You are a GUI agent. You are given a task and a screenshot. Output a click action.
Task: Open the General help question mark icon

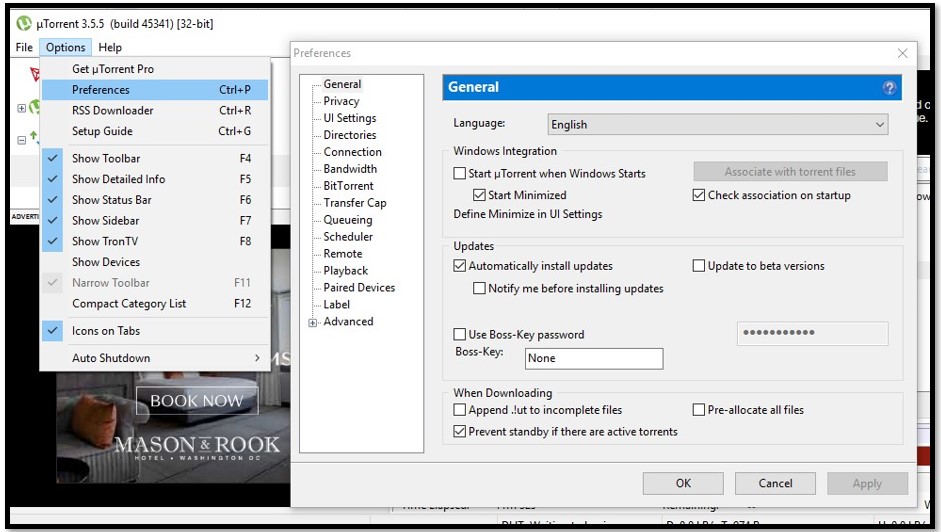[889, 88]
